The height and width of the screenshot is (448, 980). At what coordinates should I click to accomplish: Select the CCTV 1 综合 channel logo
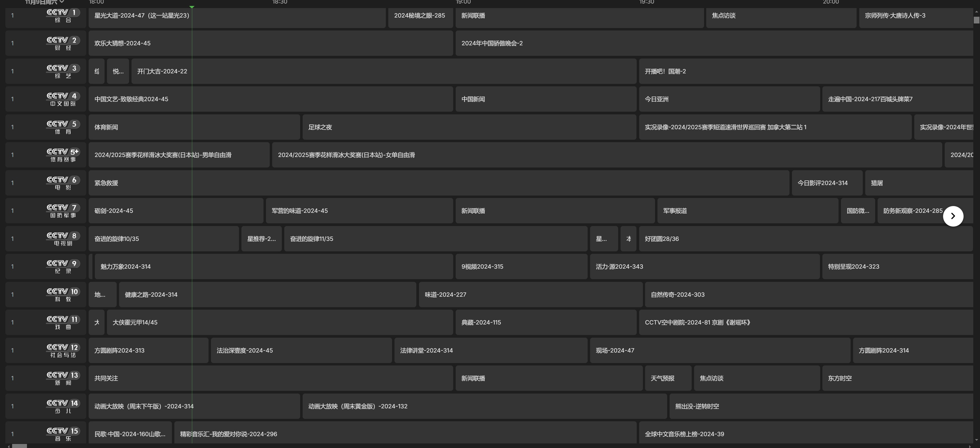pyautogui.click(x=63, y=16)
